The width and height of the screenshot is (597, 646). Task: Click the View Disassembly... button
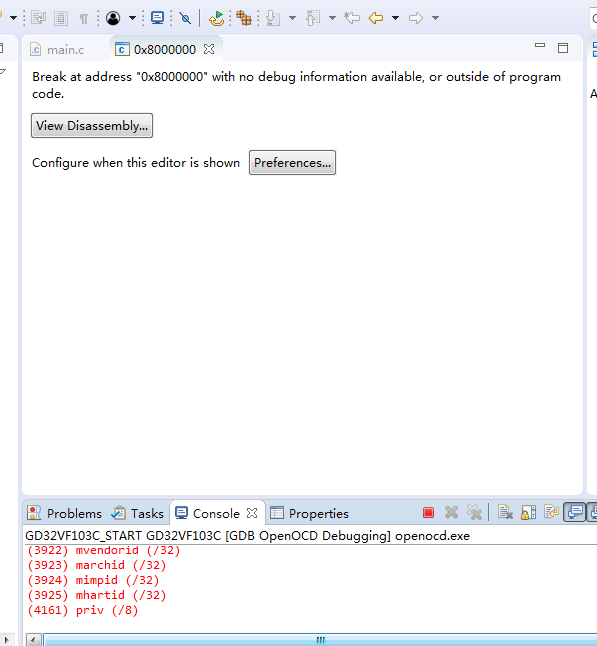[x=92, y=126]
